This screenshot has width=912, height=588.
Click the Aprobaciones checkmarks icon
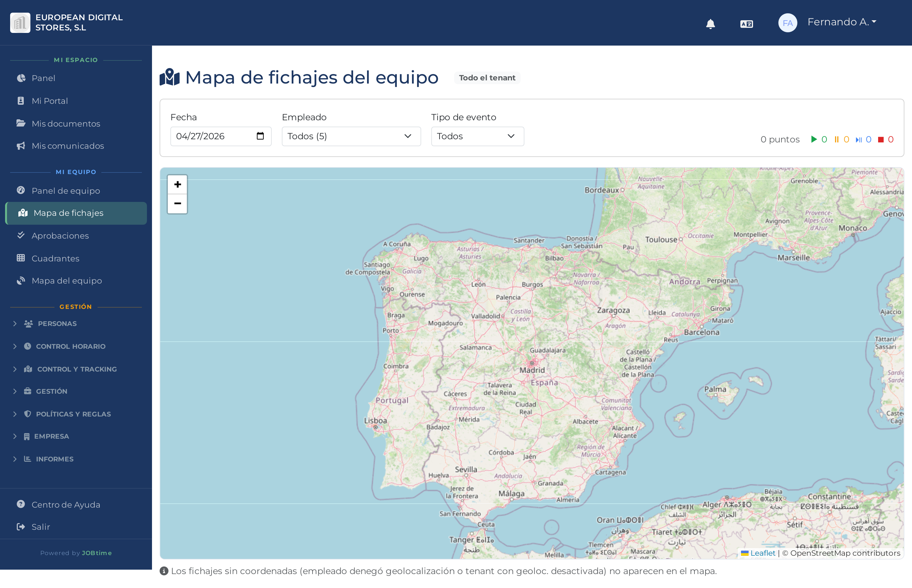(x=21, y=235)
